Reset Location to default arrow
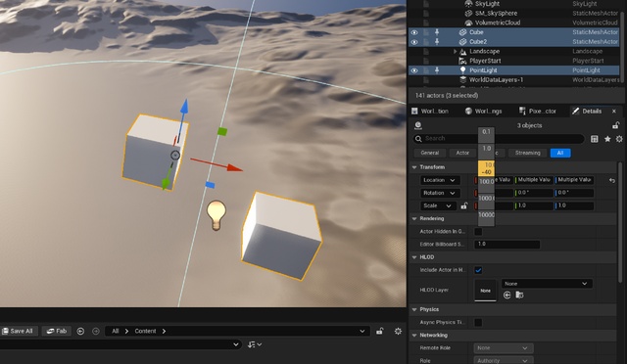 612,181
